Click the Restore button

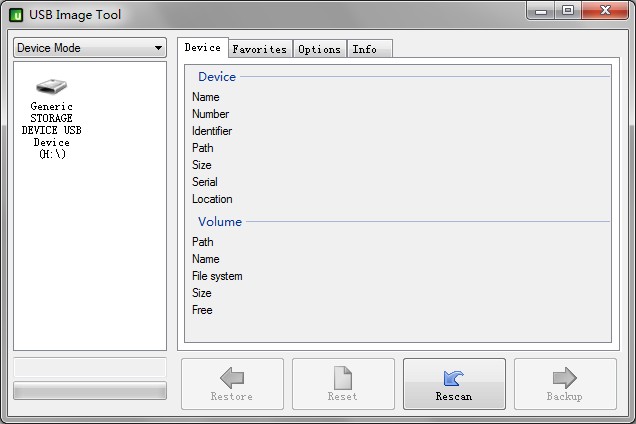[232, 384]
